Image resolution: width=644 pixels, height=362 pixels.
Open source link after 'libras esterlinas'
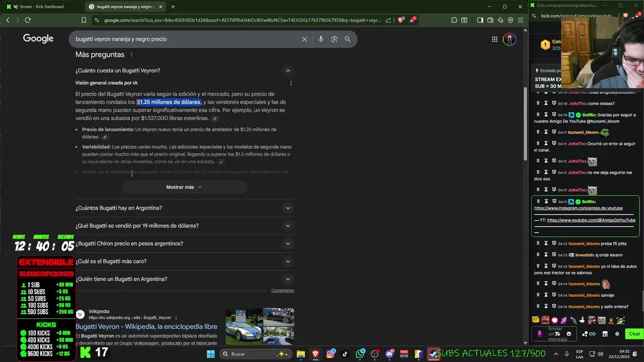(x=215, y=119)
